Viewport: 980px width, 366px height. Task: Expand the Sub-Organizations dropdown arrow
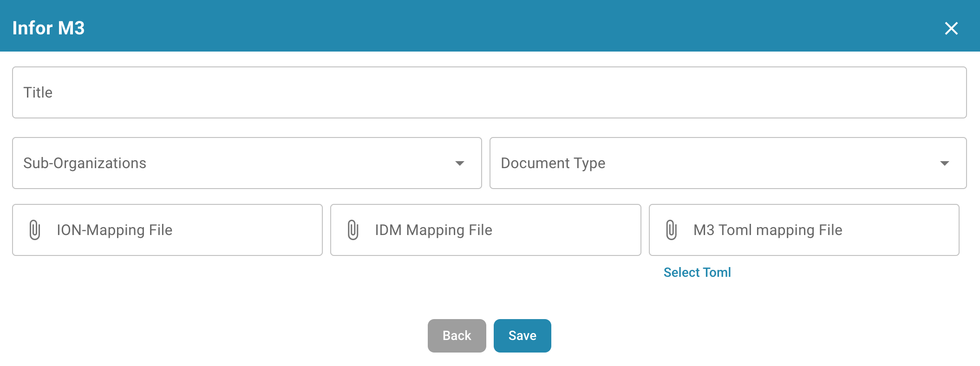click(459, 163)
